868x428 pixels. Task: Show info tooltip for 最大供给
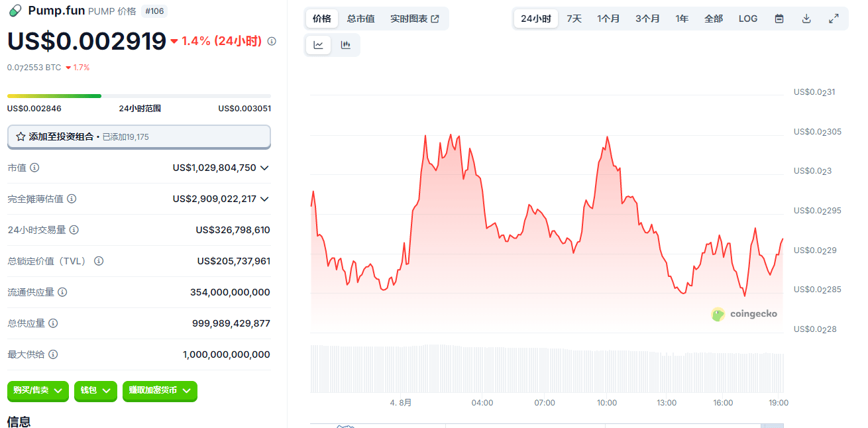[53, 354]
